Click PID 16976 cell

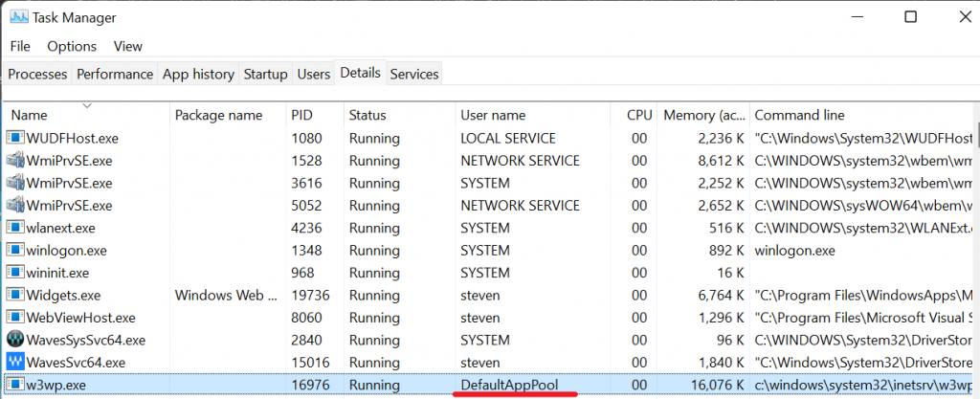310,386
